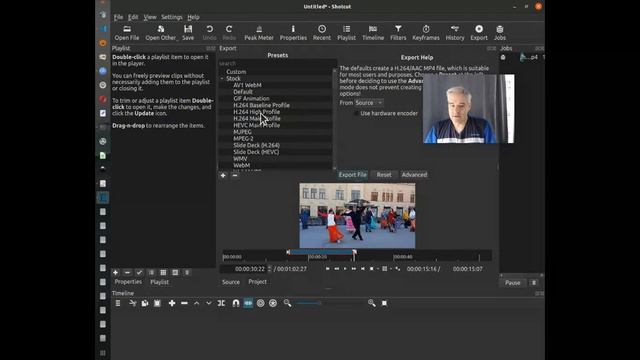Open the From Source dropdown

pos(369,103)
